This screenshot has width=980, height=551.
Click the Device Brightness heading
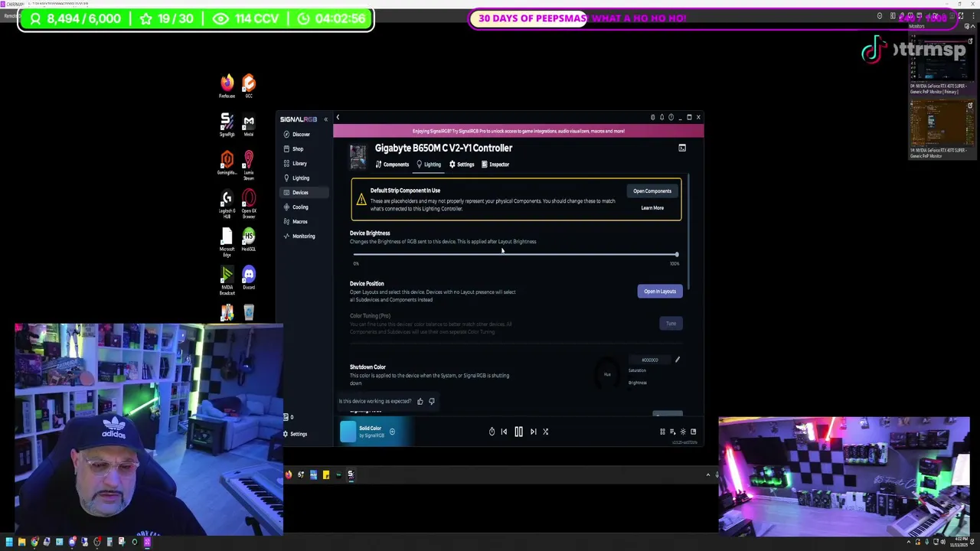tap(370, 233)
